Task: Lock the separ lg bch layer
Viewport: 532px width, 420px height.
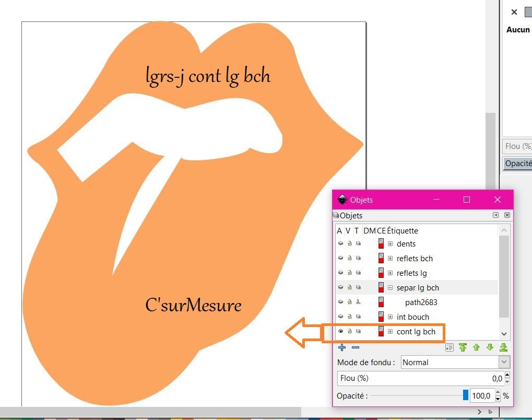Action: pyautogui.click(x=349, y=287)
